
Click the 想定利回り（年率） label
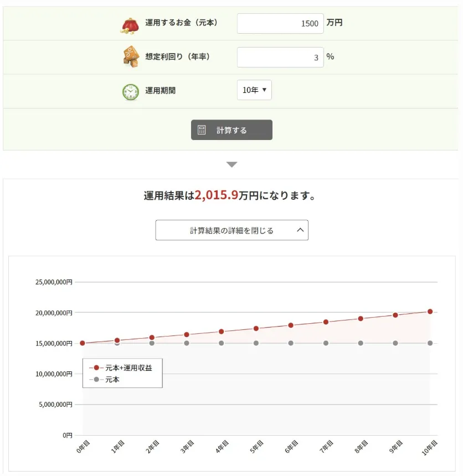tap(177, 57)
